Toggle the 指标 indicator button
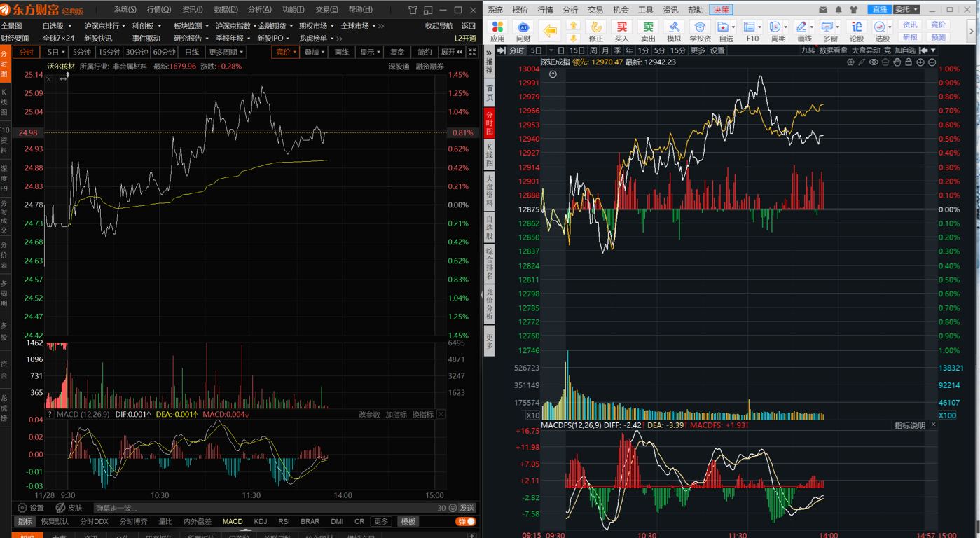Screen dimensions: 980x538 click(25, 521)
